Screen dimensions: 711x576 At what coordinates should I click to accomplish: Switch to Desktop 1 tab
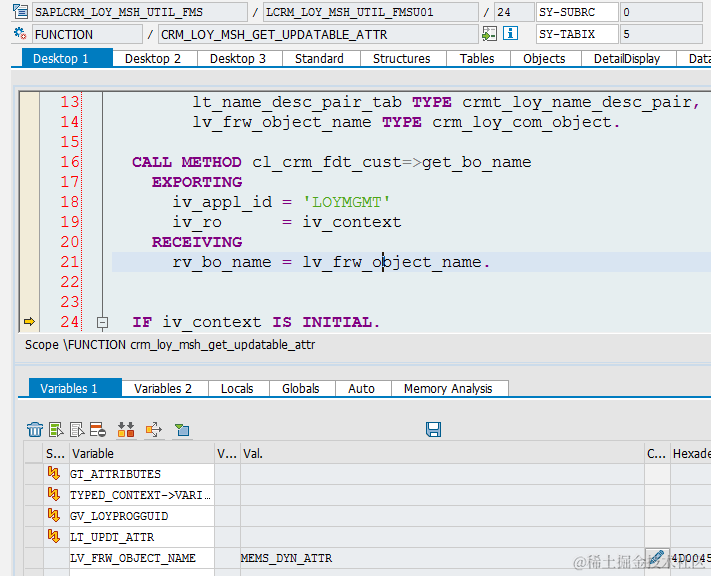tap(67, 58)
